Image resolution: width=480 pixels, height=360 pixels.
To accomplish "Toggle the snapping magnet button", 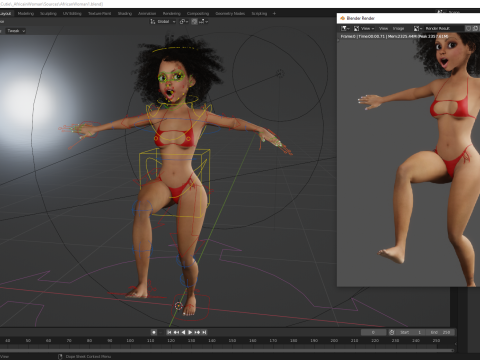I will [x=194, y=22].
